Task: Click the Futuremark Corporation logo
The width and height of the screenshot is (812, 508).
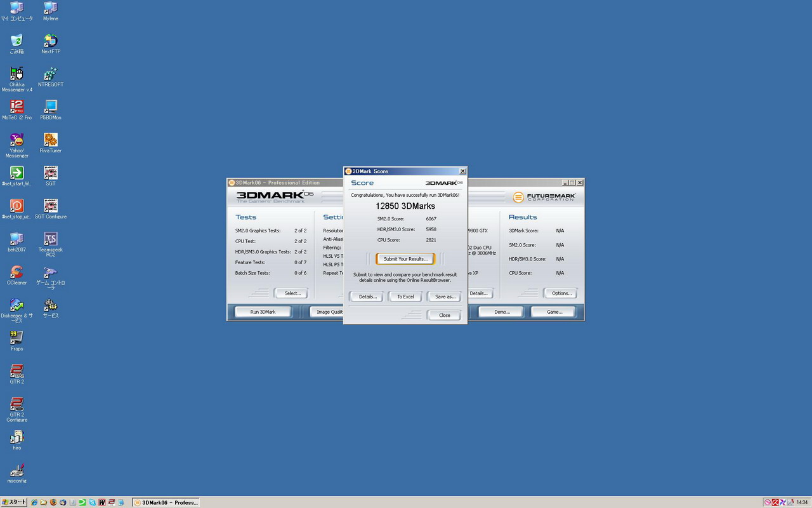Action: [544, 197]
